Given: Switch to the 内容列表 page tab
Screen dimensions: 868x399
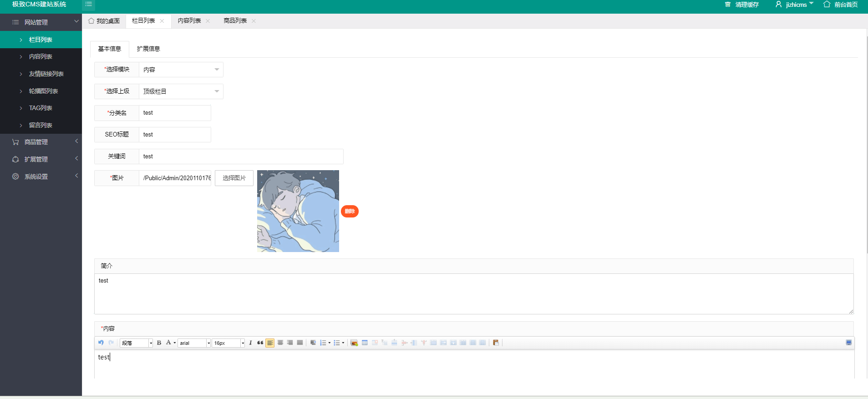Looking at the screenshot, I should [x=189, y=21].
